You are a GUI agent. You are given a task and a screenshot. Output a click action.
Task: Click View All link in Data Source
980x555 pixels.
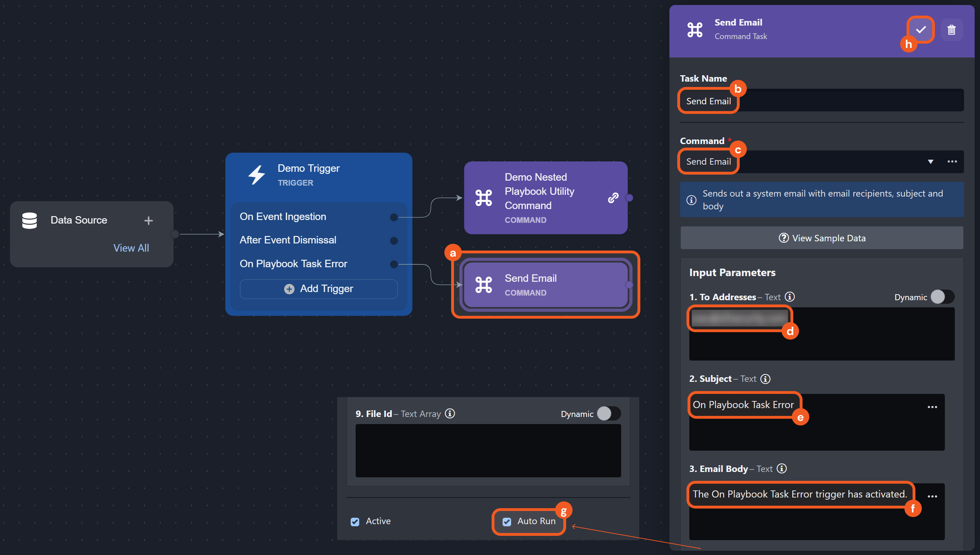coord(131,248)
